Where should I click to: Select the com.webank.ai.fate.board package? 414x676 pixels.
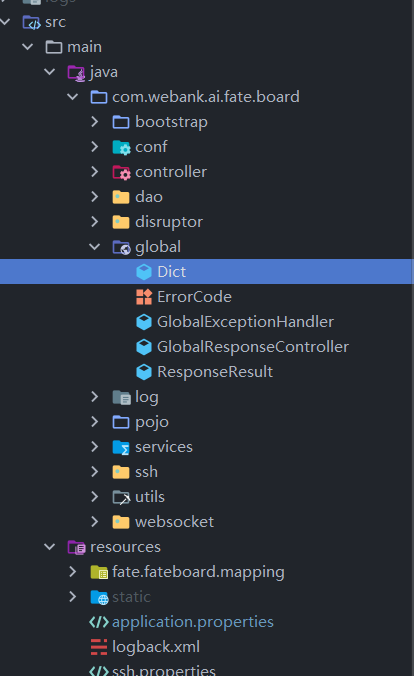[206, 97]
